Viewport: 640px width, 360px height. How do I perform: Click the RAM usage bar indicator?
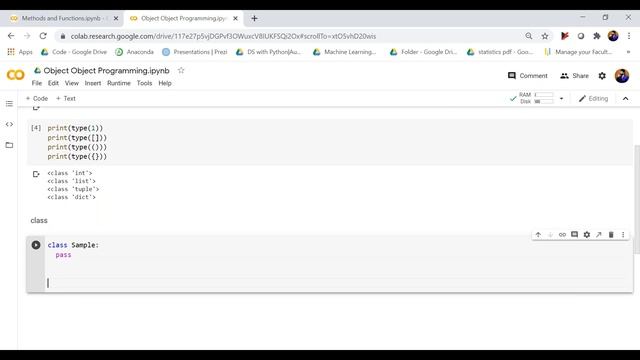tap(544, 95)
